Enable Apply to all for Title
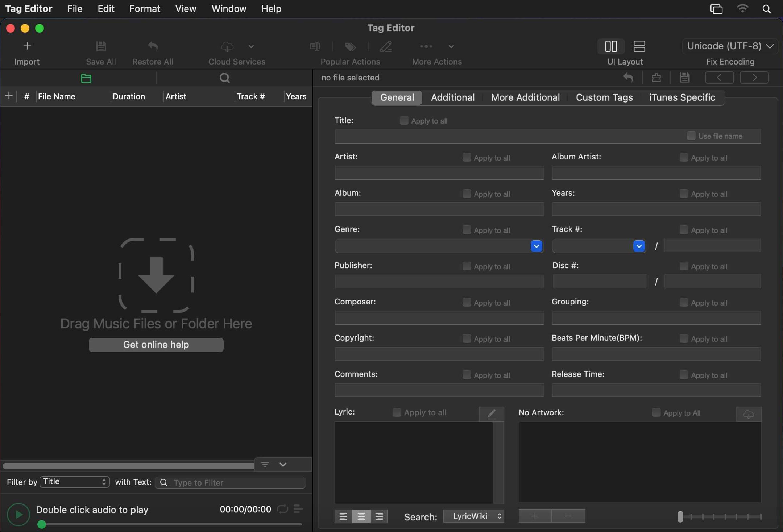This screenshot has width=783, height=532. point(403,120)
